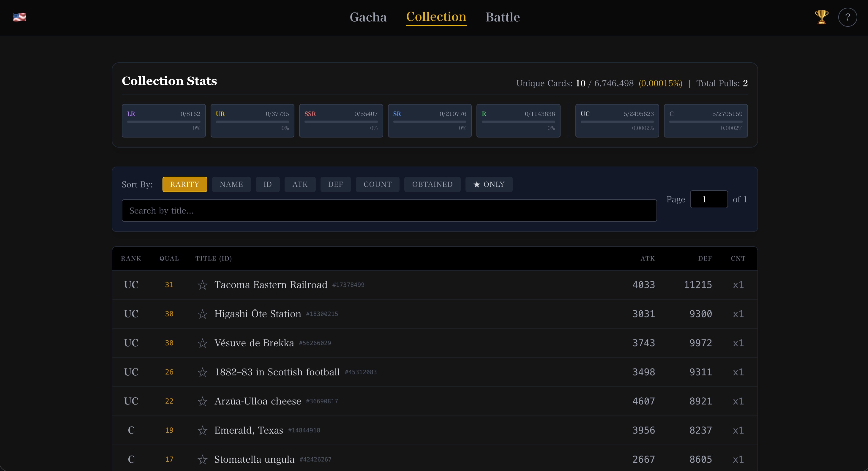
Task: Open the Battle tab
Action: click(502, 17)
